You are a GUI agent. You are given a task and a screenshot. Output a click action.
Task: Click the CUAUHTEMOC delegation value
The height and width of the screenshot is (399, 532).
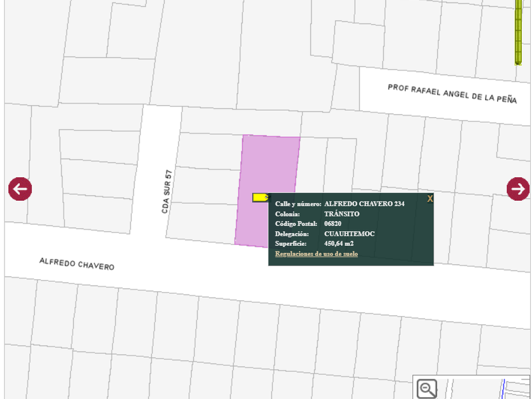(349, 234)
